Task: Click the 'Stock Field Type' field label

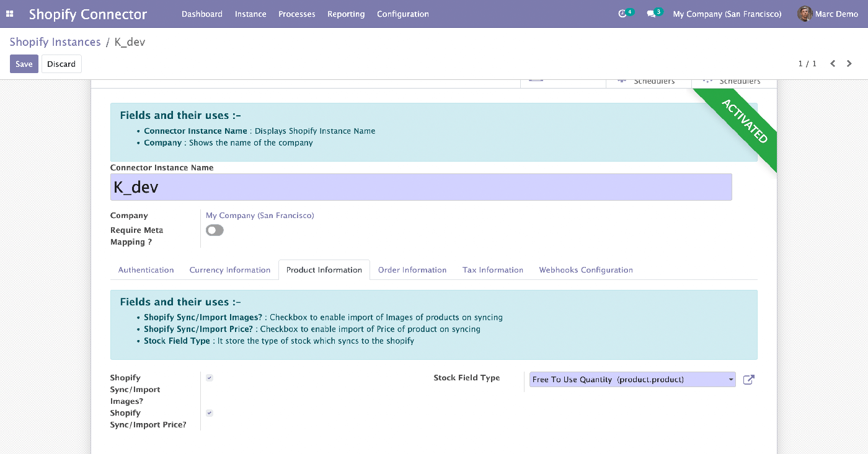Action: point(467,378)
